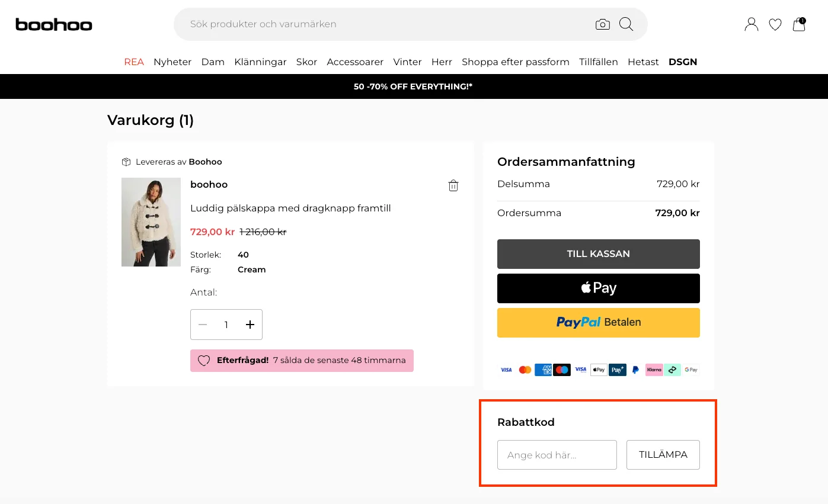Click the magnifying glass search icon
The height and width of the screenshot is (504, 828).
click(626, 24)
